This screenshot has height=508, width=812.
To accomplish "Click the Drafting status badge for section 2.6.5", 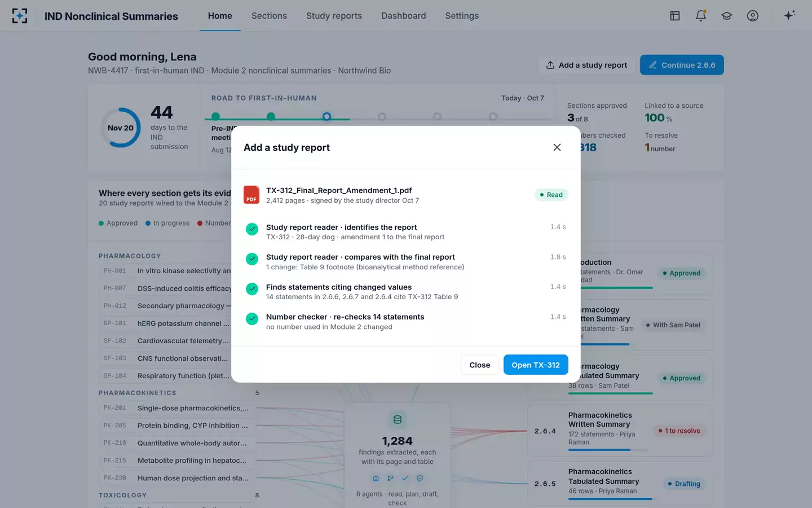I will pos(683,484).
